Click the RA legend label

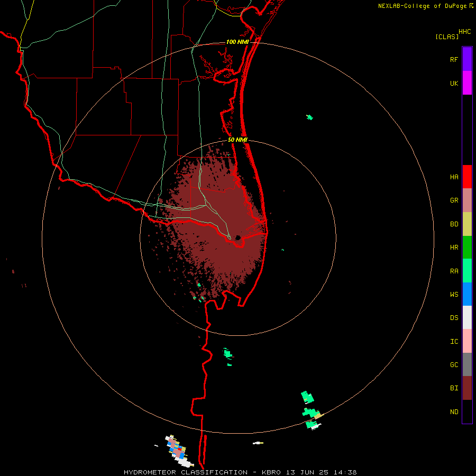click(454, 271)
